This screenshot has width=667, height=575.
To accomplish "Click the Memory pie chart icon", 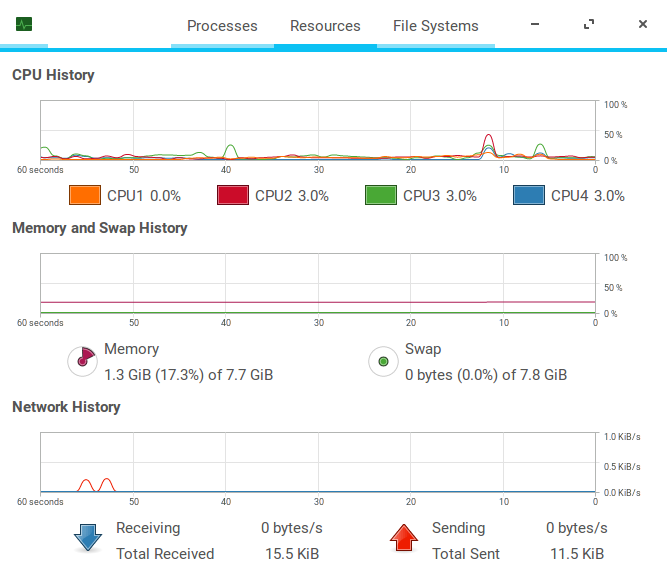I will 82,361.
